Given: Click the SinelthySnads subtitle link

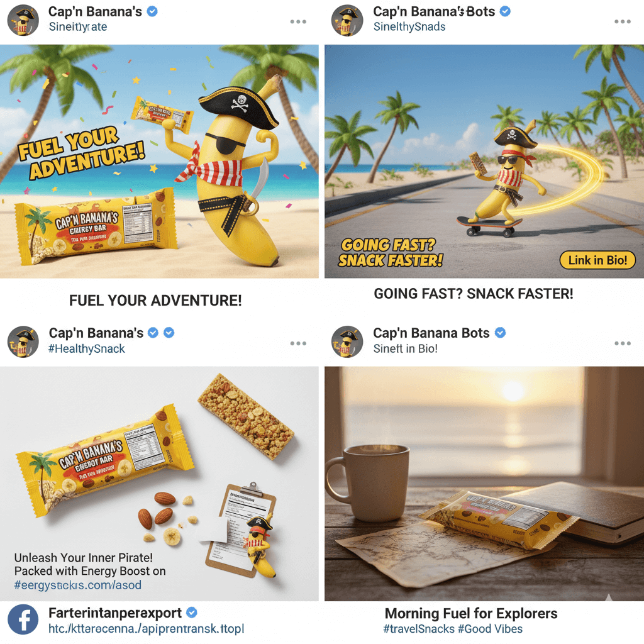Looking at the screenshot, I should coord(409,26).
